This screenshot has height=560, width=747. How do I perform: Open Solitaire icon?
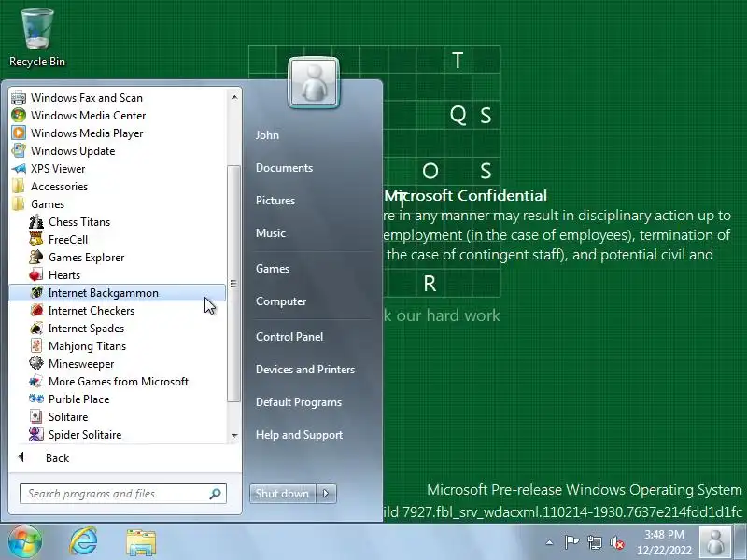[36, 417]
